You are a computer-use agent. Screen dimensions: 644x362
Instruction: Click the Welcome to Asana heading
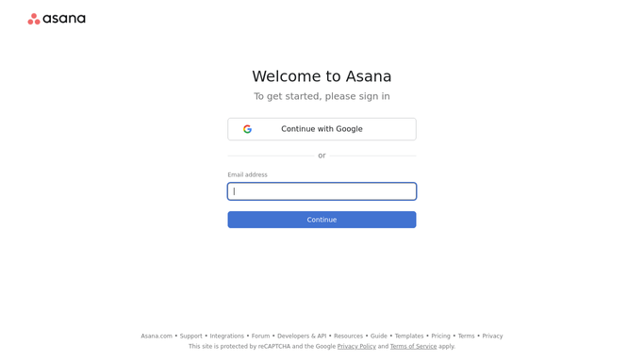(x=322, y=76)
